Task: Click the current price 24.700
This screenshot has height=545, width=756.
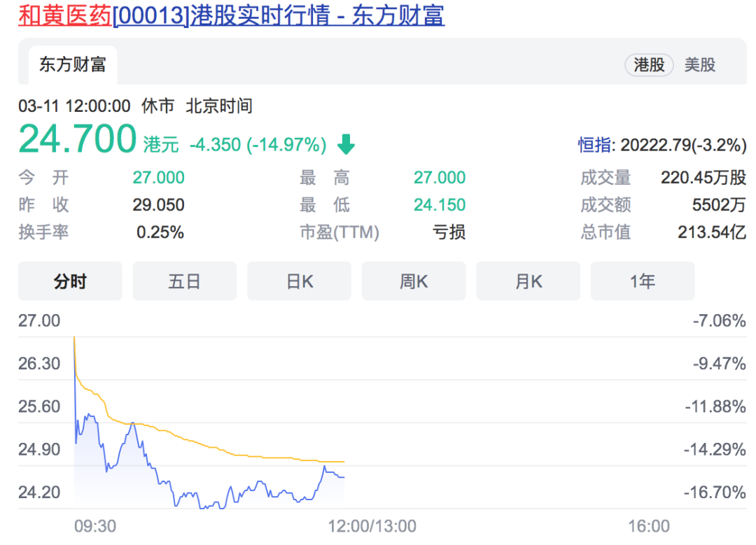Action: click(x=77, y=139)
